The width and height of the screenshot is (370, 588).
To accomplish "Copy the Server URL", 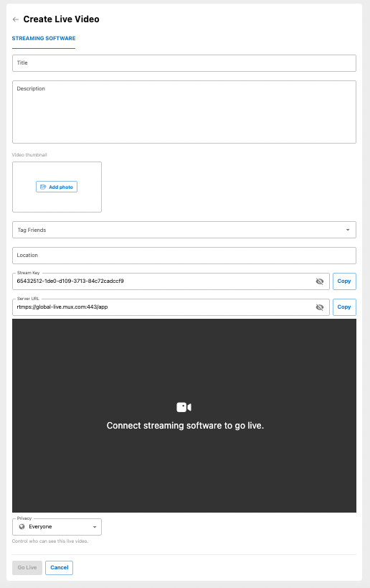I will tap(344, 307).
